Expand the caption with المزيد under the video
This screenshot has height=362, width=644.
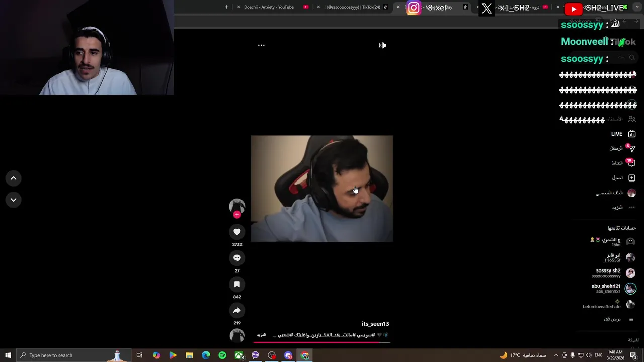(x=261, y=335)
